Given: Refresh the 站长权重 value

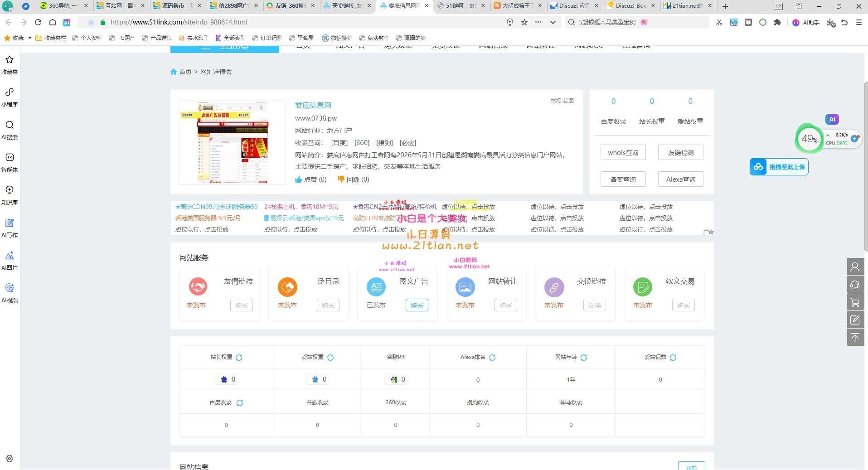Looking at the screenshot, I should click(239, 358).
